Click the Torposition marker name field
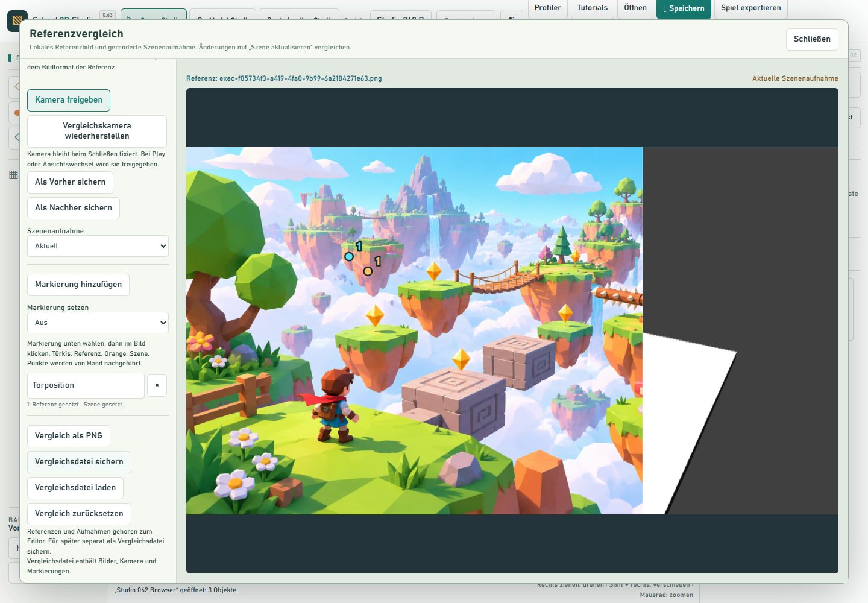This screenshot has width=868, height=603. point(86,385)
